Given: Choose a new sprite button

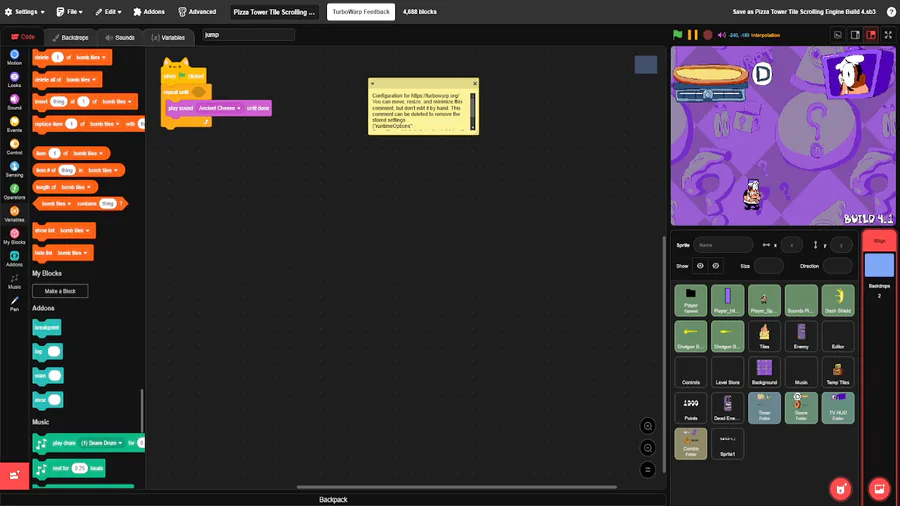Looking at the screenshot, I should coord(840,489).
